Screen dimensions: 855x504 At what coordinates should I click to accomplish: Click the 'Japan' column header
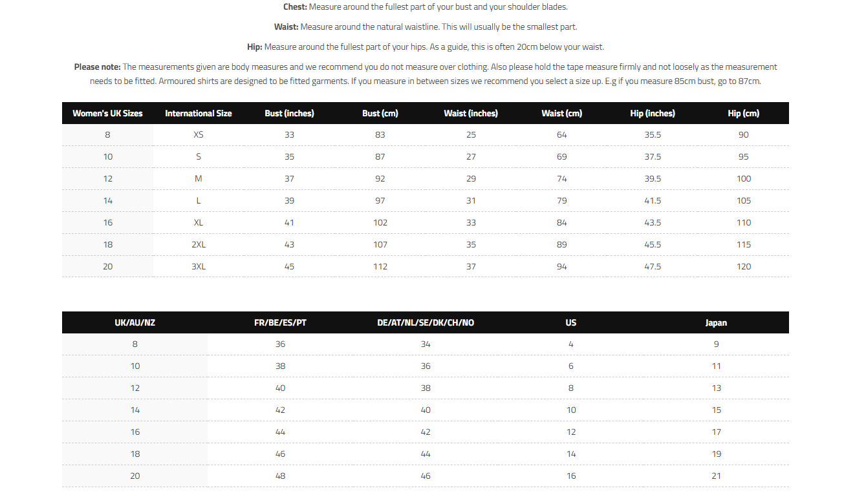[716, 322]
